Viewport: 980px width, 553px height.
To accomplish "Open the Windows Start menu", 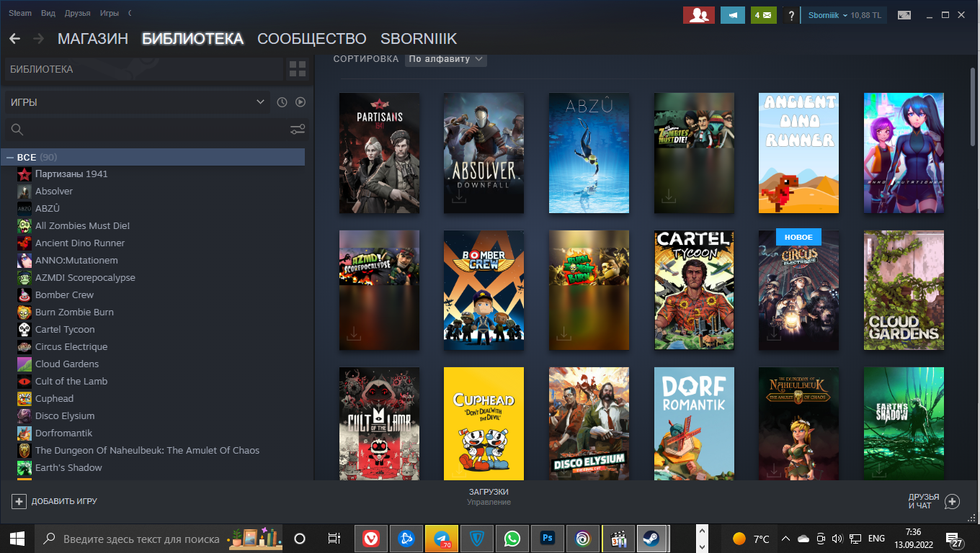I will (x=17, y=539).
